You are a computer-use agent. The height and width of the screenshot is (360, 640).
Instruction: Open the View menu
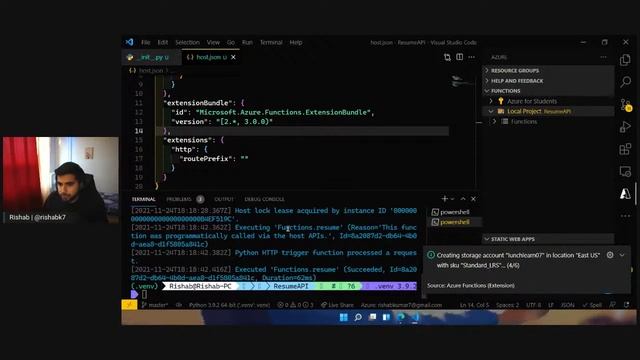pos(213,42)
